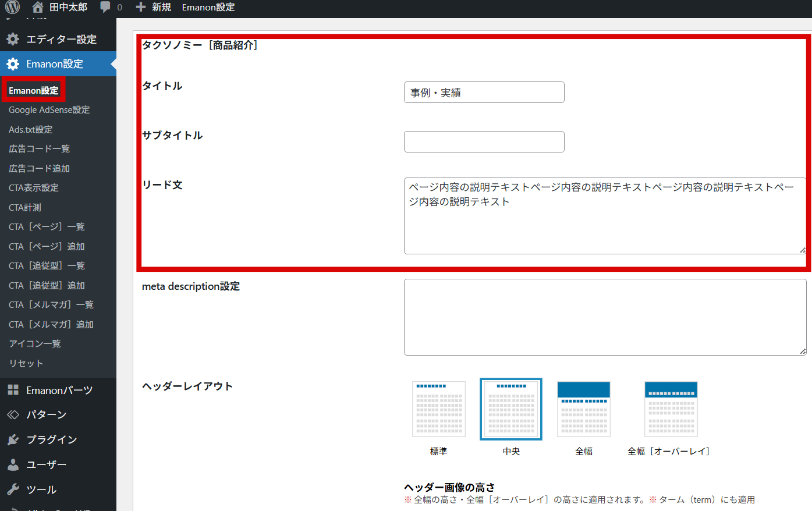The image size is (812, 511).
Task: Click the home icon beside 田中太郎
Action: (38, 7)
